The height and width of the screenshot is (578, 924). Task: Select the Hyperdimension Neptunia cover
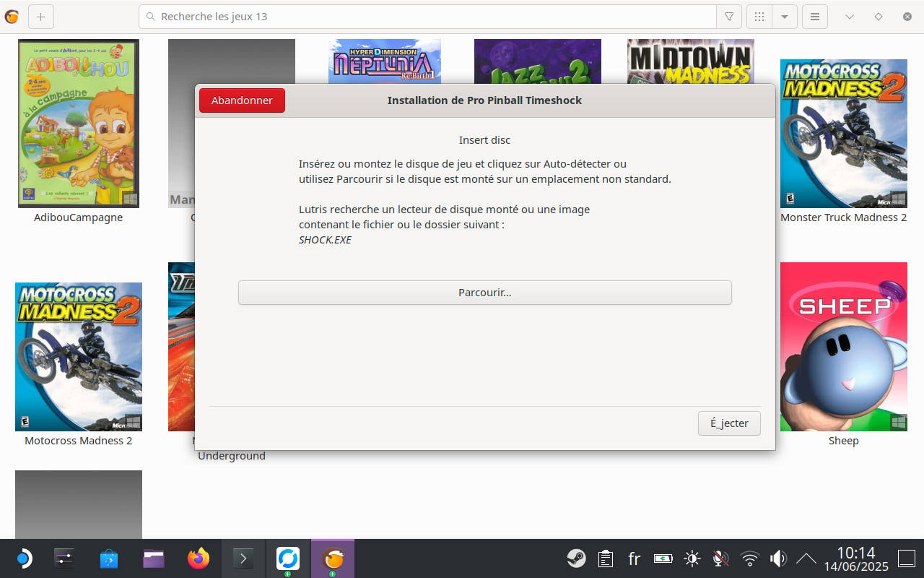pos(385,61)
